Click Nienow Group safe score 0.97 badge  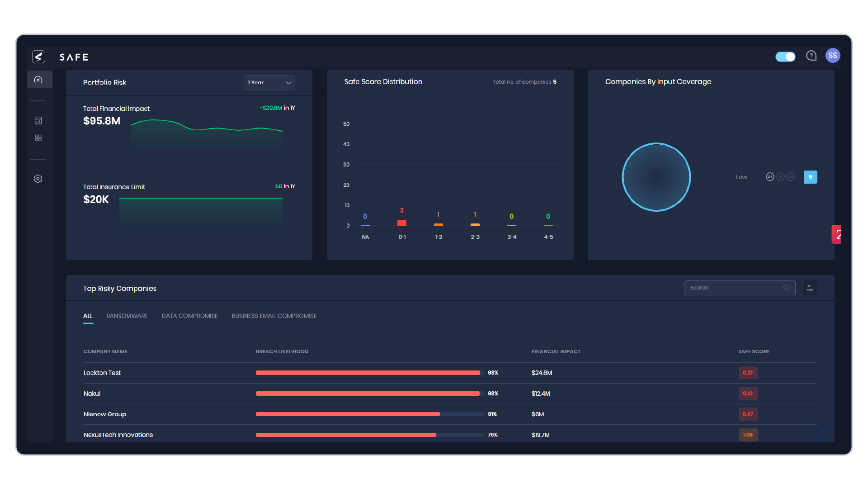point(748,414)
